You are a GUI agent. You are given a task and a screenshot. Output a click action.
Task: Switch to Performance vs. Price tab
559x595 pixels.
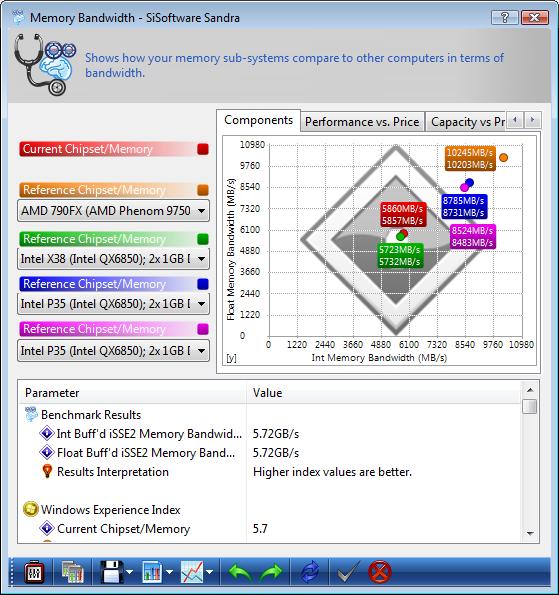click(x=362, y=122)
